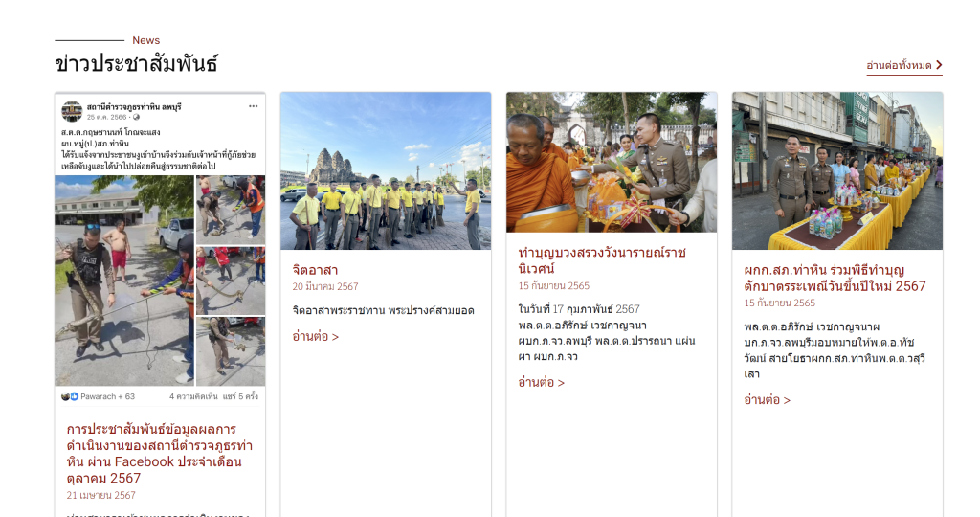Click the 'อ่านต่อทั้งหมด' read all link
The width and height of the screenshot is (980, 517).
pos(898,65)
